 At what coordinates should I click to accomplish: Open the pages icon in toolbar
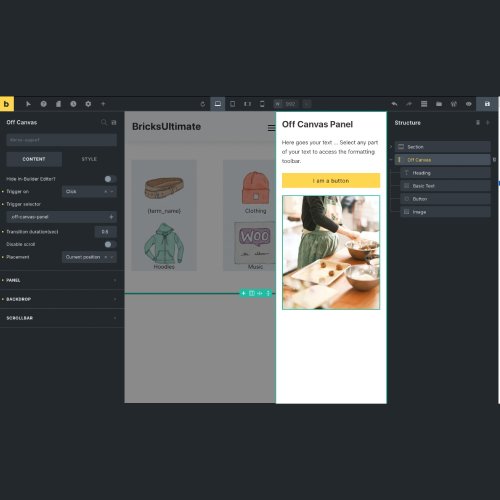click(58, 104)
